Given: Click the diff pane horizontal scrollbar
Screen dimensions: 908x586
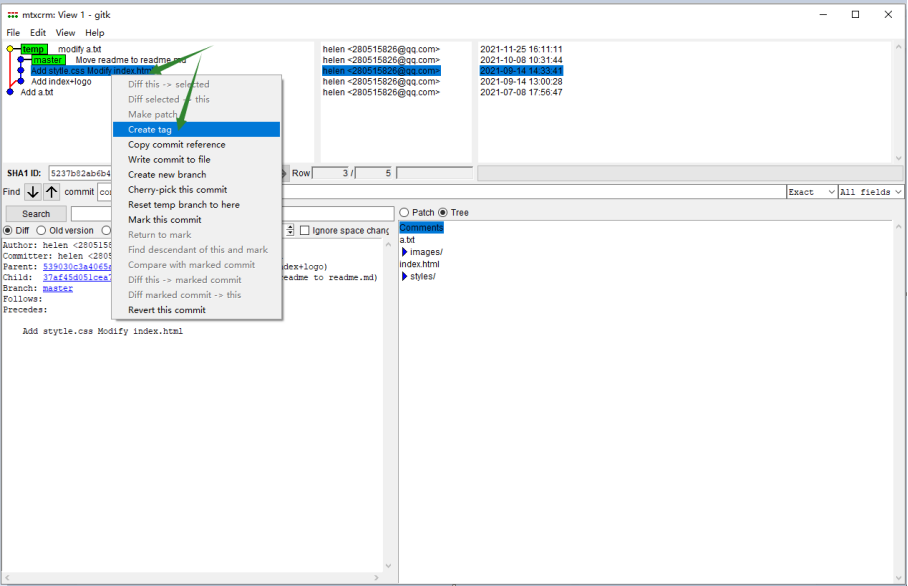Looking at the screenshot, I should coord(191,577).
